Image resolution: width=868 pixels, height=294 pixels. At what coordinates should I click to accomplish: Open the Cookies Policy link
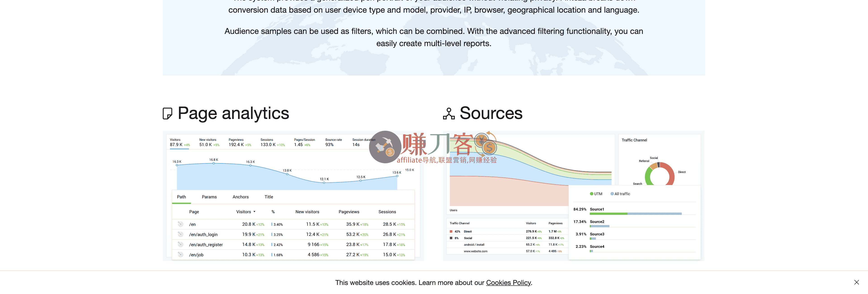508,282
